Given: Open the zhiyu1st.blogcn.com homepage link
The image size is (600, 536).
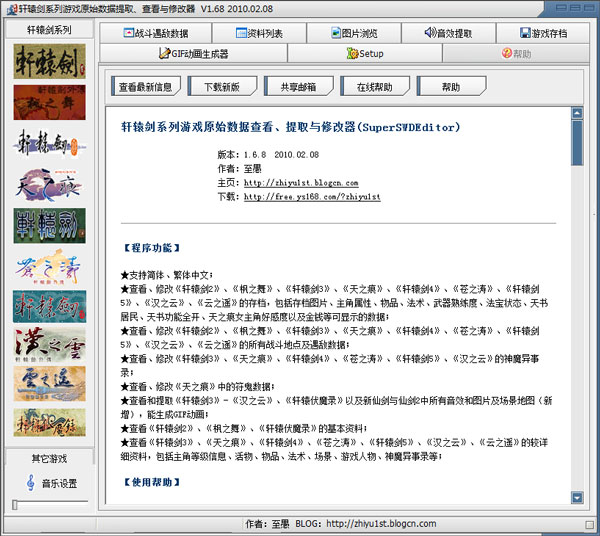Looking at the screenshot, I should [x=301, y=183].
